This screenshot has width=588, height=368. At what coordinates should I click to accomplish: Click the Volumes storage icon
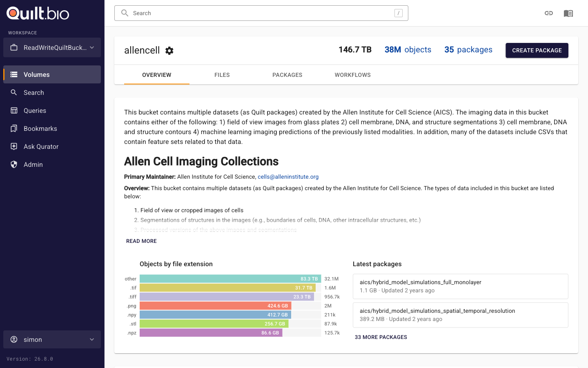(x=14, y=74)
